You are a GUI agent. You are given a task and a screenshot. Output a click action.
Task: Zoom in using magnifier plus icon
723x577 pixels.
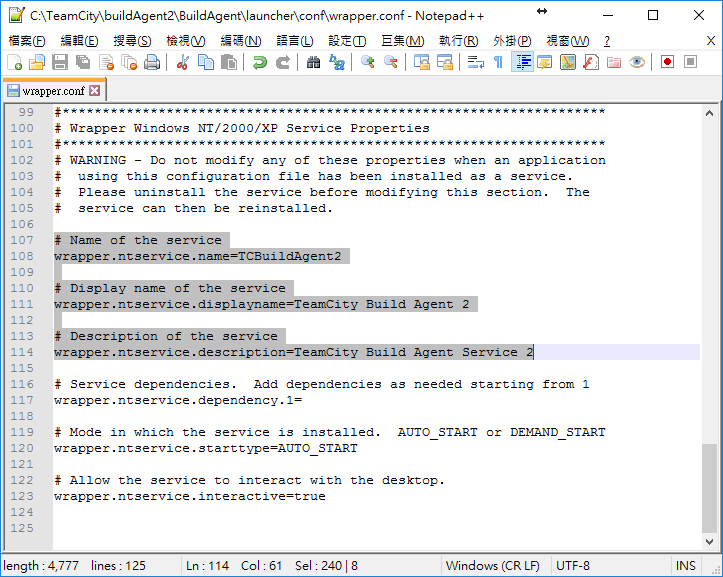[x=367, y=62]
